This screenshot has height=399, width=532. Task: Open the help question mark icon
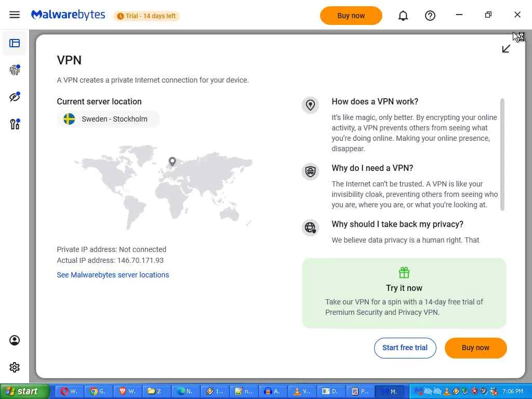coord(430,16)
